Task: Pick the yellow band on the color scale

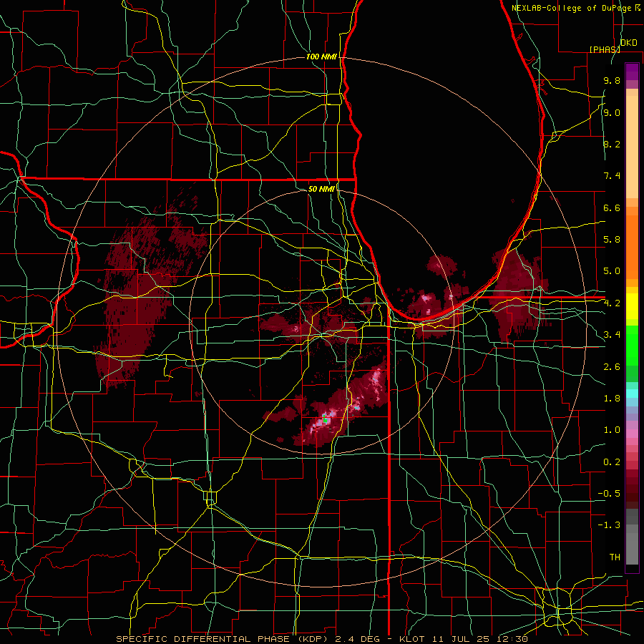Action: (632, 306)
